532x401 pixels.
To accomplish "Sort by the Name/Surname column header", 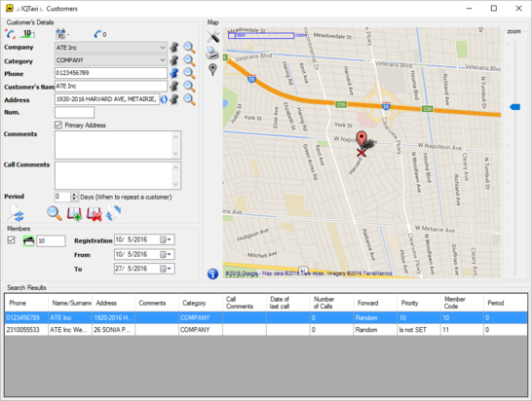I will point(70,303).
